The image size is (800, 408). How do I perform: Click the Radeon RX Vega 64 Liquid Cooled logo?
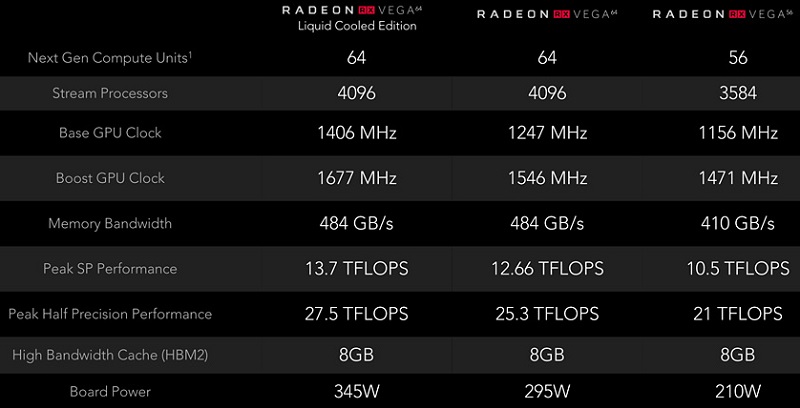353,10
